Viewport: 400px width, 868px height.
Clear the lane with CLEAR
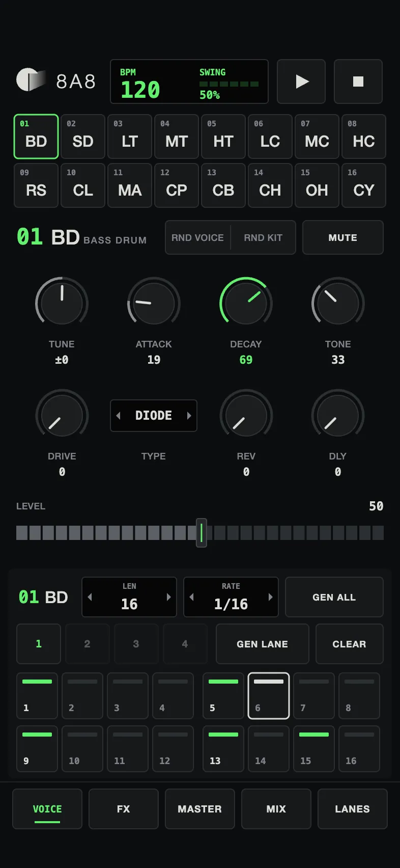(350, 644)
